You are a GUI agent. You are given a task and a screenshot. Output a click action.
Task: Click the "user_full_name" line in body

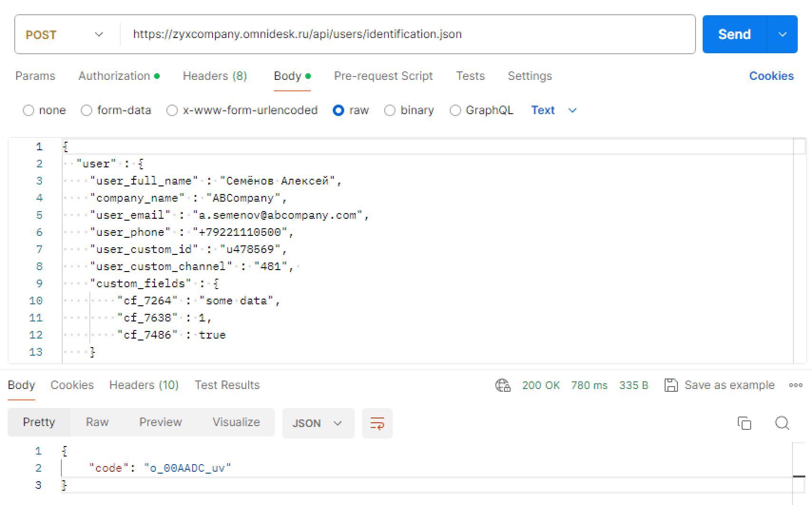coord(216,181)
